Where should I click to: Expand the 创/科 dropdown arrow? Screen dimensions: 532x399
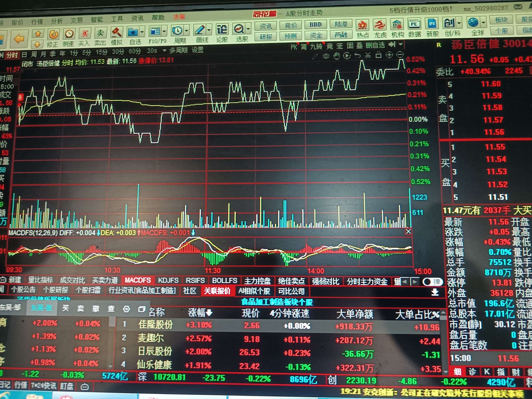(459, 23)
